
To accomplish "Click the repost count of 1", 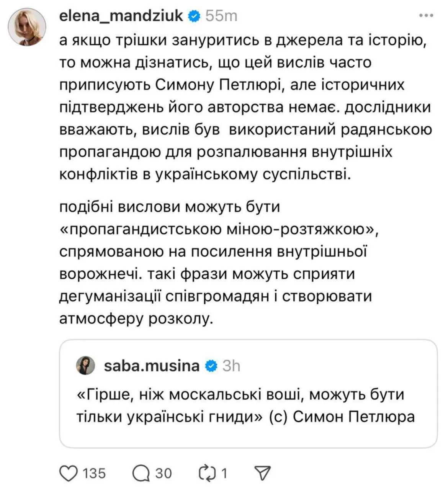I will point(224,474).
